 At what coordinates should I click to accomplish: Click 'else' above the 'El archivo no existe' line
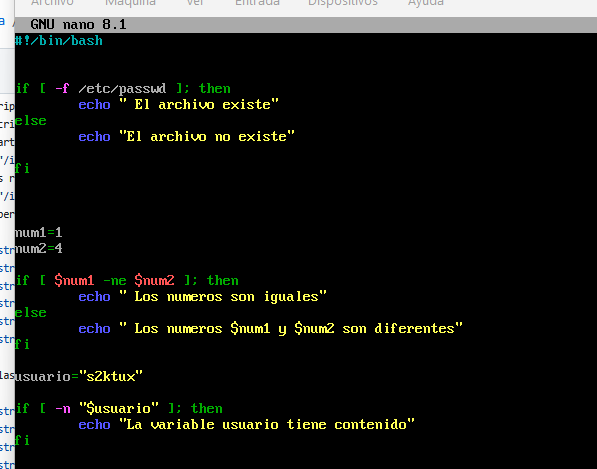(x=30, y=121)
